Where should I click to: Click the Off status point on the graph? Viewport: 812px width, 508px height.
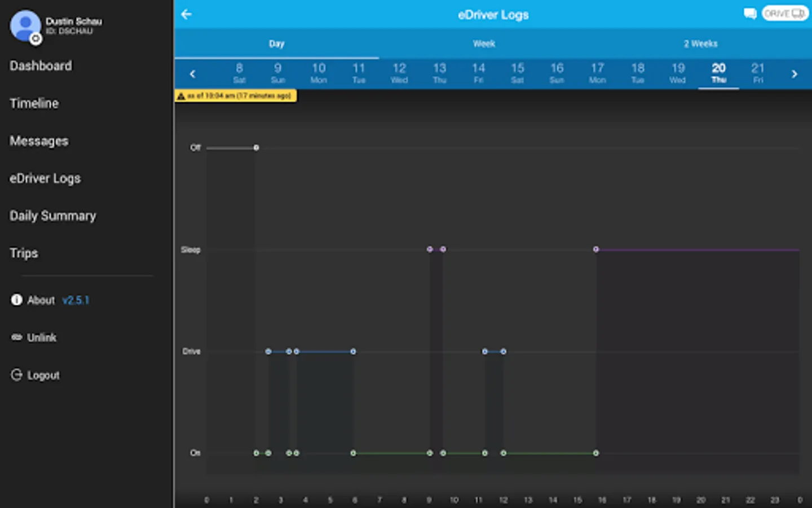coord(256,148)
